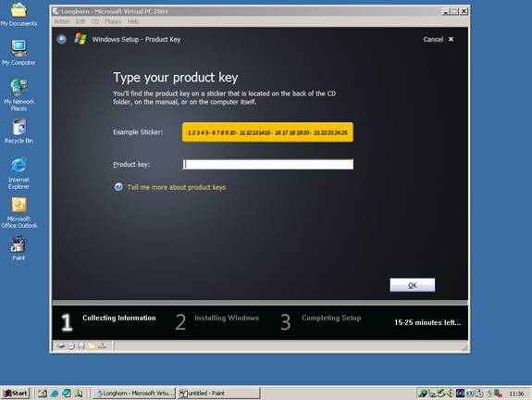Select My Network Places desktop icon

19,94
